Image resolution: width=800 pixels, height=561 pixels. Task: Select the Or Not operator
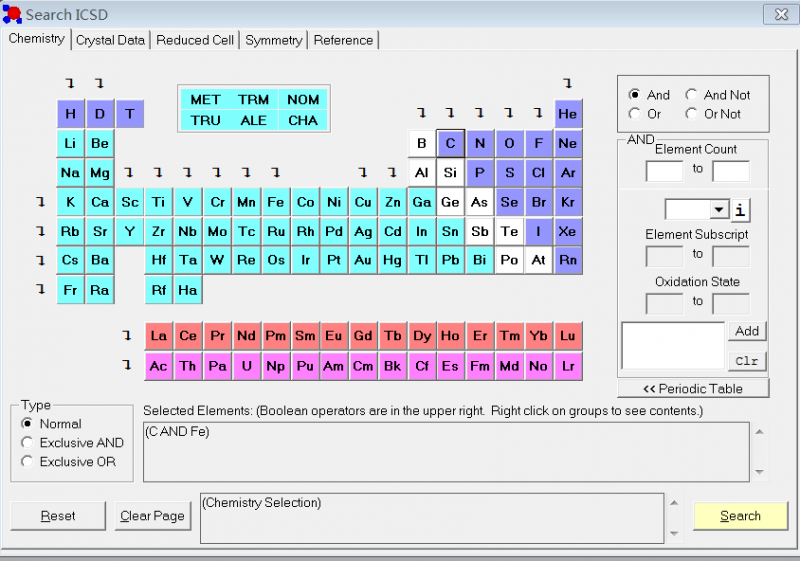[713, 114]
